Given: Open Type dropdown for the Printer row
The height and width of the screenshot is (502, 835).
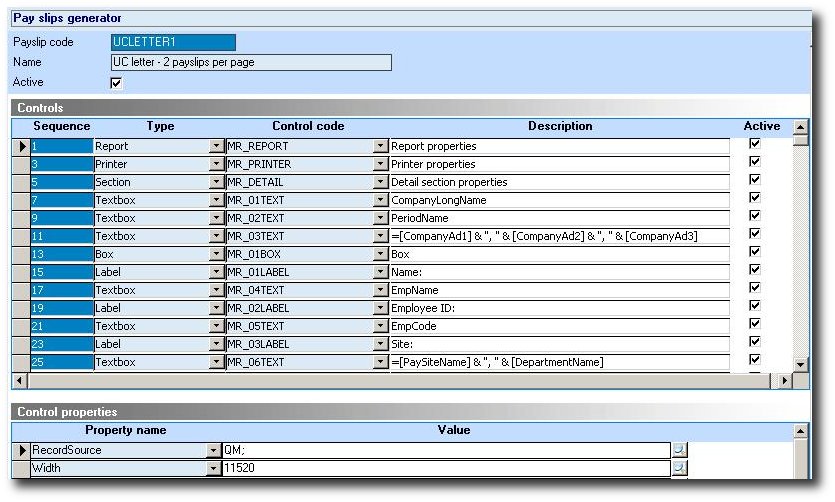Looking at the screenshot, I should 216,164.
